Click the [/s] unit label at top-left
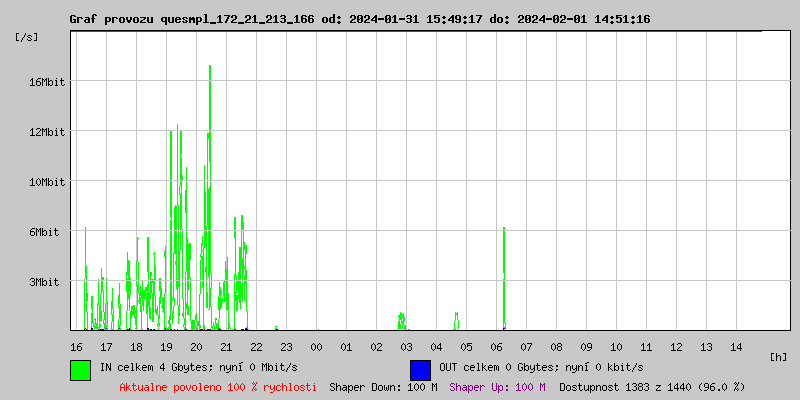Viewport: 800px width, 400px height. pyautogui.click(x=27, y=37)
